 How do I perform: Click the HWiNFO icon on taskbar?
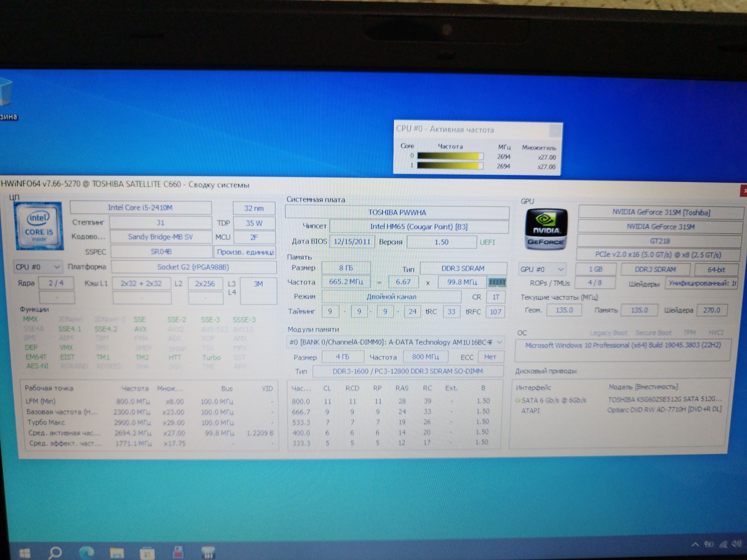click(208, 552)
